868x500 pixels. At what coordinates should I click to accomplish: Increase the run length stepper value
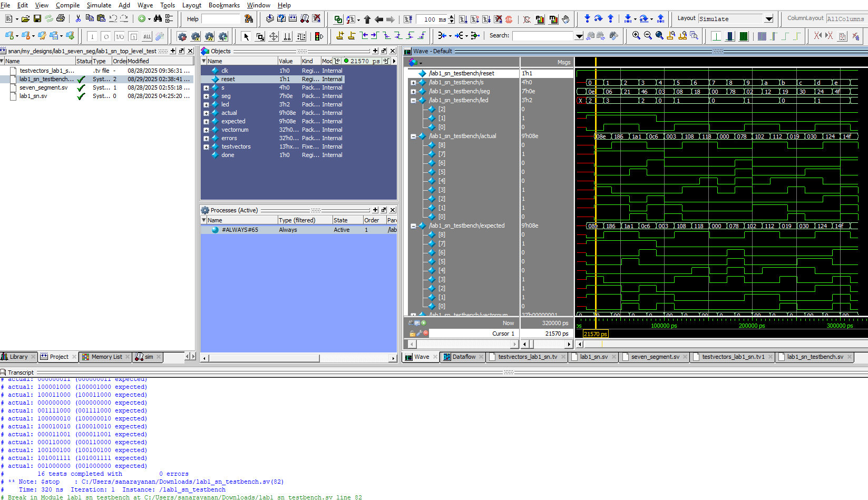452,17
